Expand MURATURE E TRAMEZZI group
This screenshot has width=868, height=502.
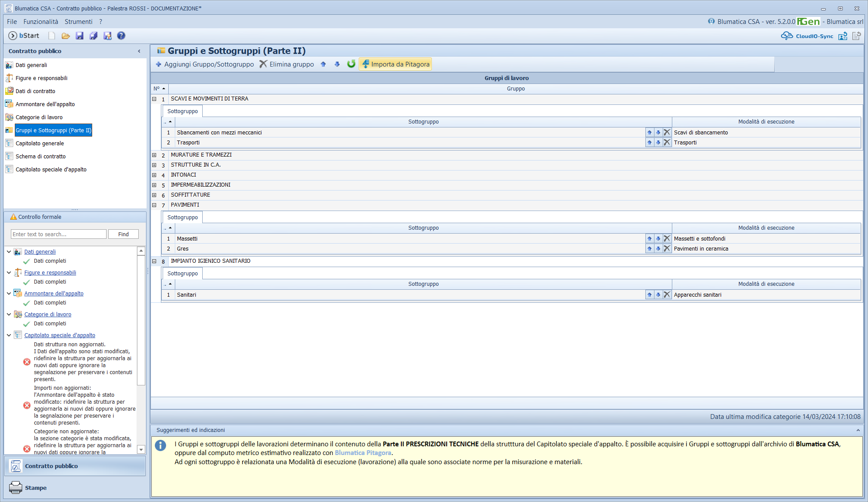pyautogui.click(x=154, y=155)
